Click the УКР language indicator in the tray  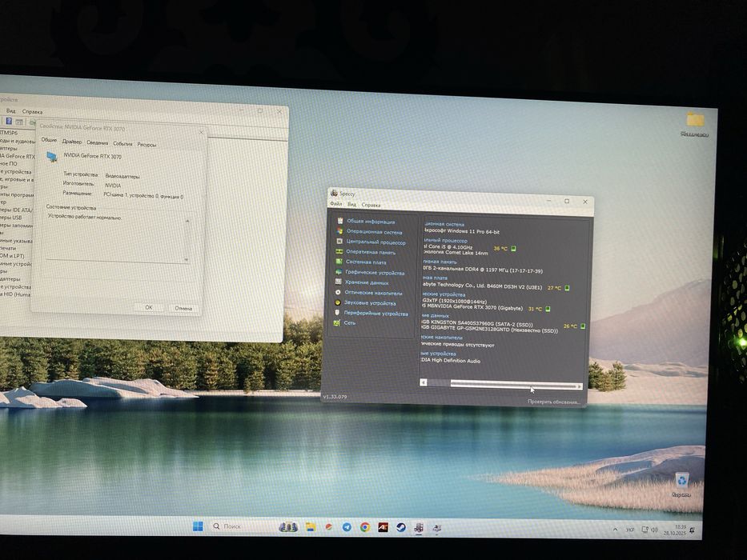point(630,530)
